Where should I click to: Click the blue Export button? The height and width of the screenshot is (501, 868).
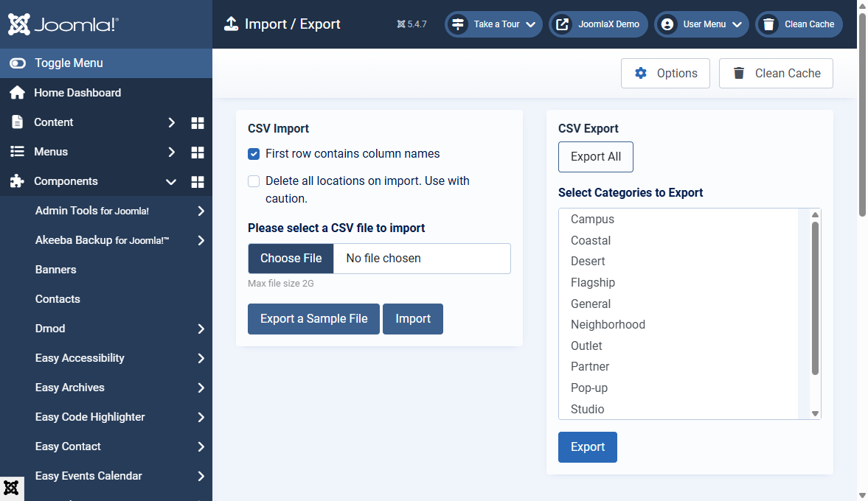[587, 446]
